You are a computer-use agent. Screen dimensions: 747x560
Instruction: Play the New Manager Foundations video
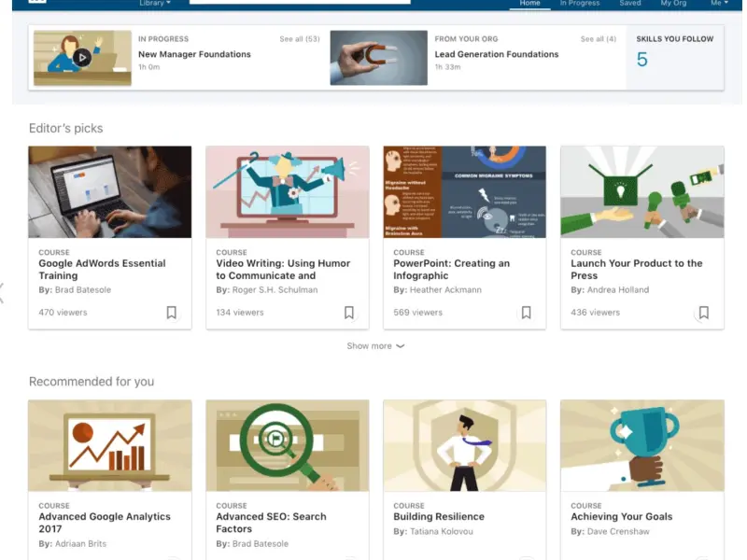tap(82, 58)
